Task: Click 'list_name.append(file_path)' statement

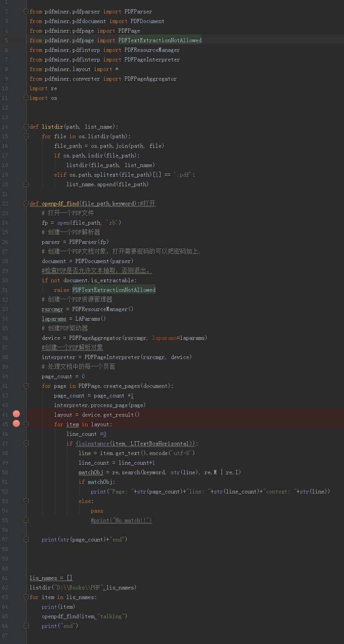Action: click(x=107, y=184)
